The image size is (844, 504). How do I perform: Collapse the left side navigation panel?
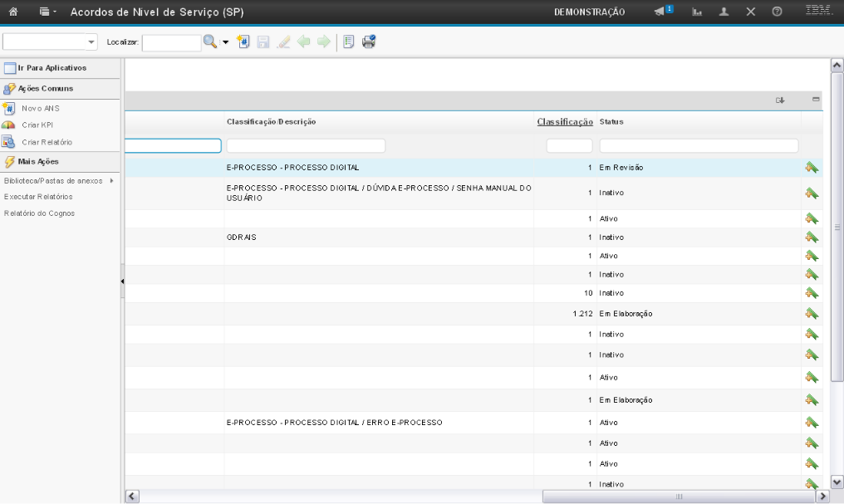[123, 281]
